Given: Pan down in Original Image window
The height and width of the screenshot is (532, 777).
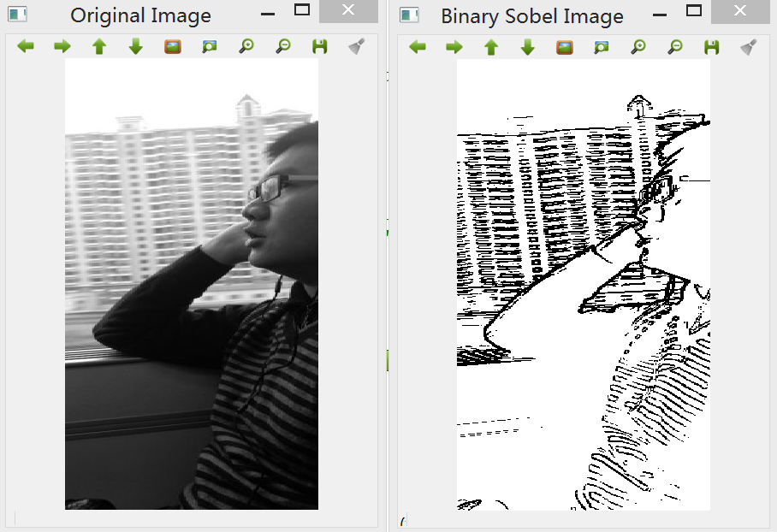Looking at the screenshot, I should click(x=136, y=46).
